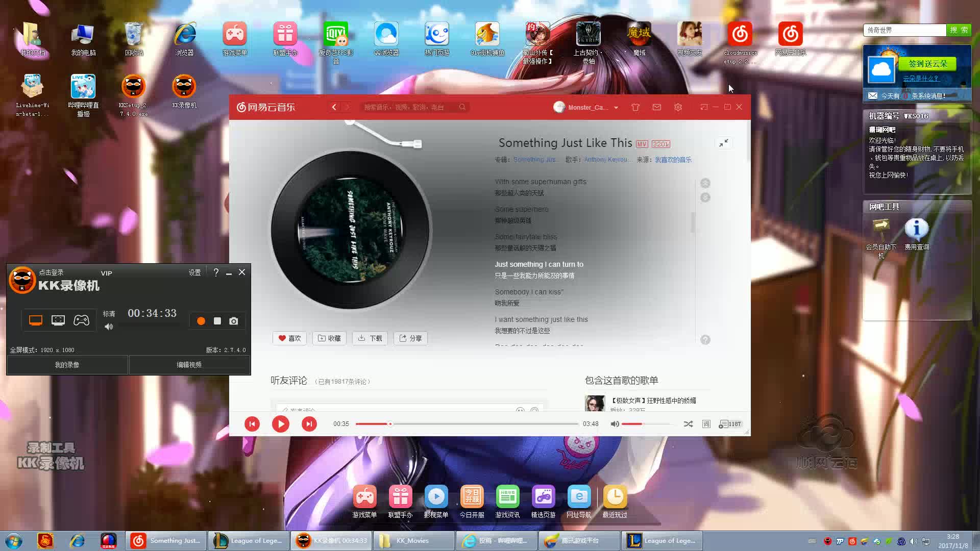Open 我的录像 tab in KK recorder

coord(67,365)
